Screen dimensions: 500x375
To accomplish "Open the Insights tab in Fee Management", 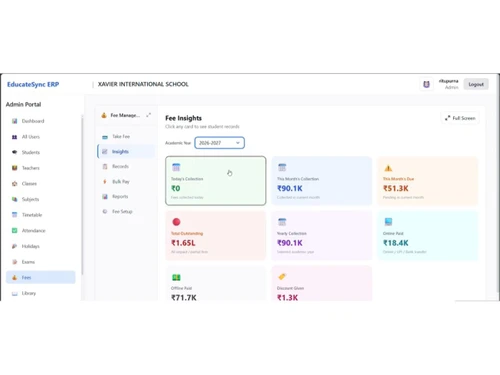I will [126, 151].
